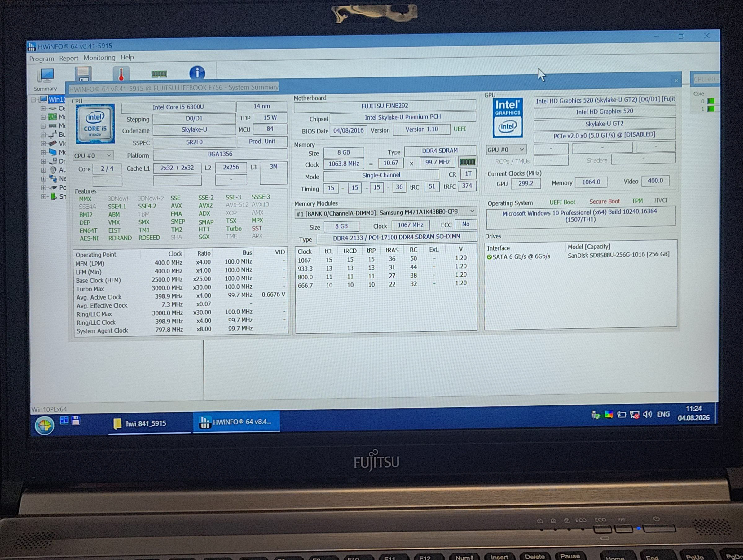Open the network tray icon with red X

(x=635, y=415)
